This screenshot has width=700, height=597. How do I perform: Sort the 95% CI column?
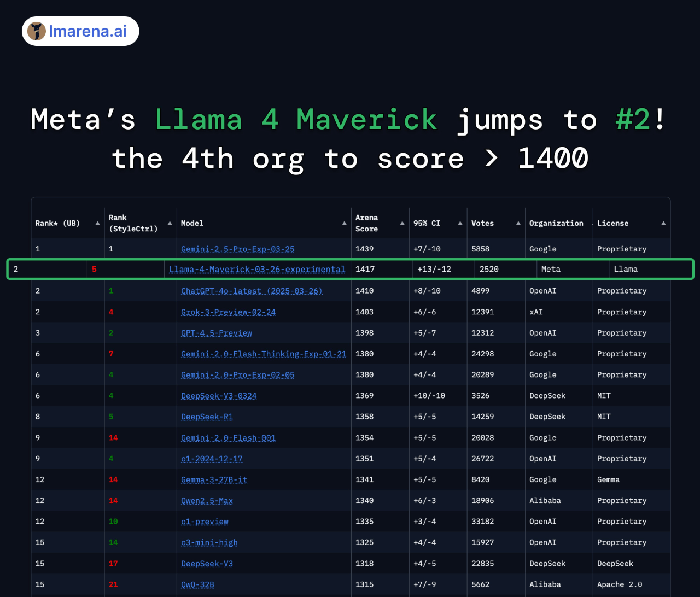(x=460, y=223)
